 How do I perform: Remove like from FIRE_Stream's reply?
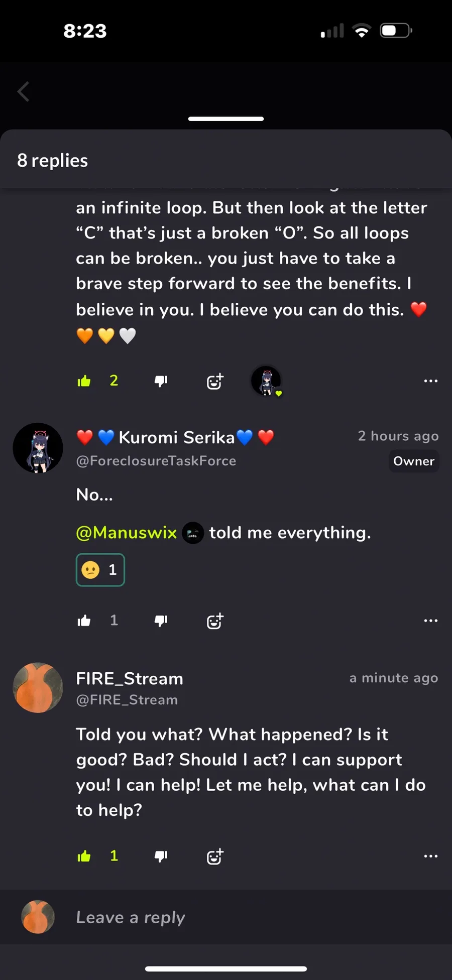(84, 856)
